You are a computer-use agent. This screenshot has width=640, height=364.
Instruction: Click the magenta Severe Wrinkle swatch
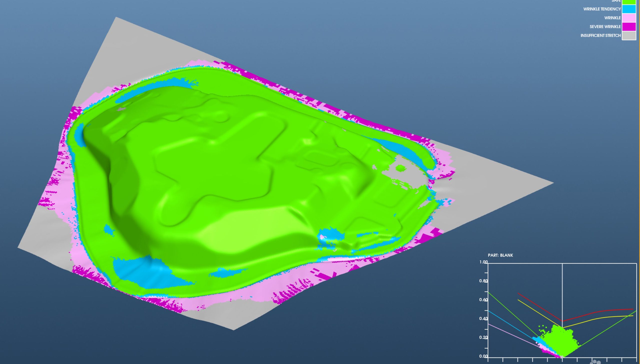[x=629, y=26]
